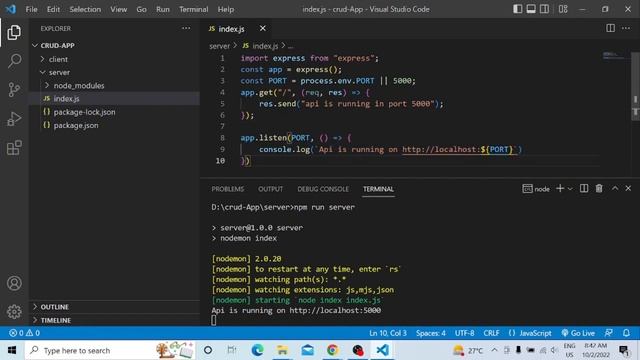Open the Run and Debug view
The width and height of the screenshot is (640, 360).
point(14,119)
